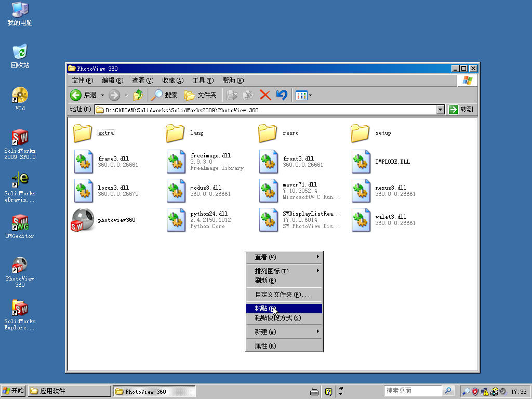Choose Paste Shortcut (粘贴快捷方式) entry
The width and height of the screenshot is (532, 399).
point(284,318)
